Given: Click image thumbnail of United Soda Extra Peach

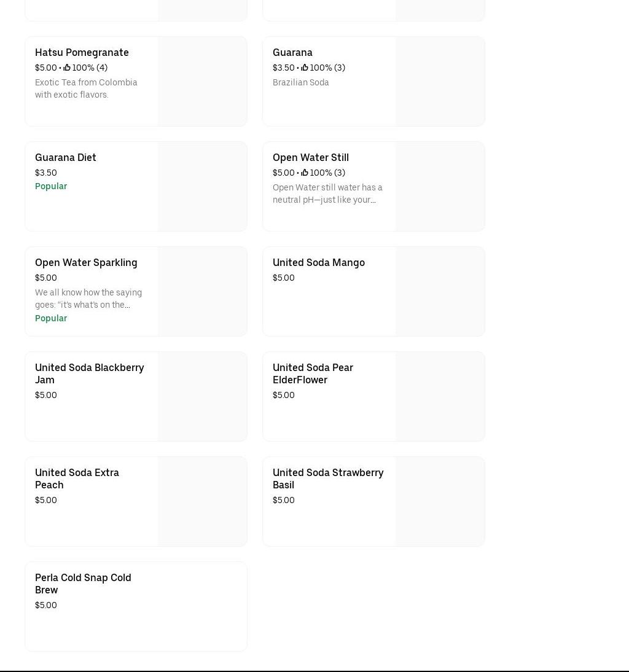Looking at the screenshot, I should tap(202, 501).
